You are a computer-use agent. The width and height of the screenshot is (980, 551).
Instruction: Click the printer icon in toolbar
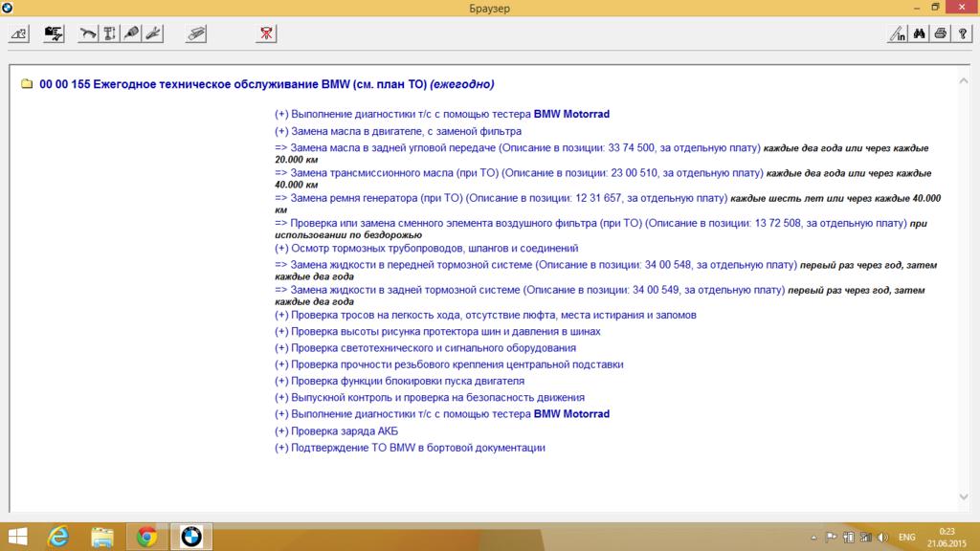(x=941, y=33)
